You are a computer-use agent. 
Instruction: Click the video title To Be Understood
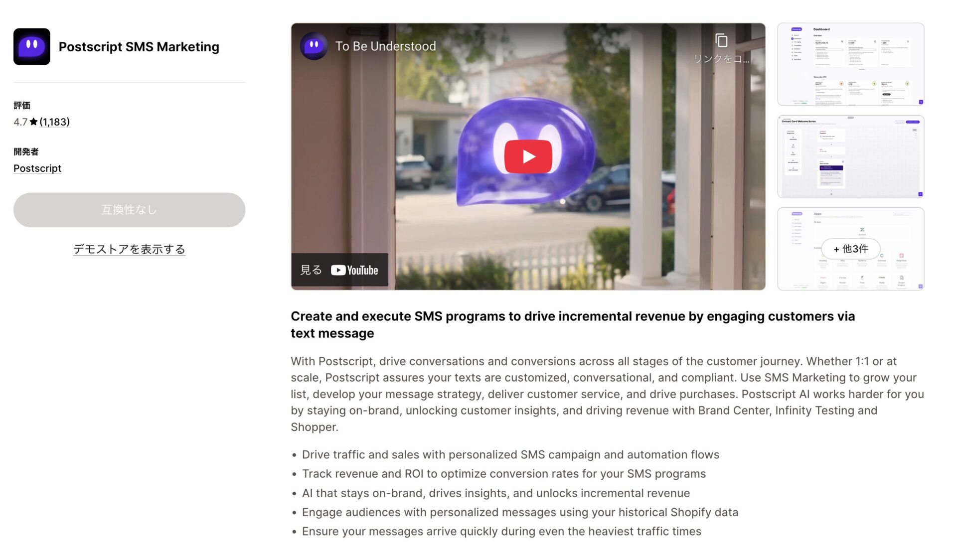pos(385,46)
